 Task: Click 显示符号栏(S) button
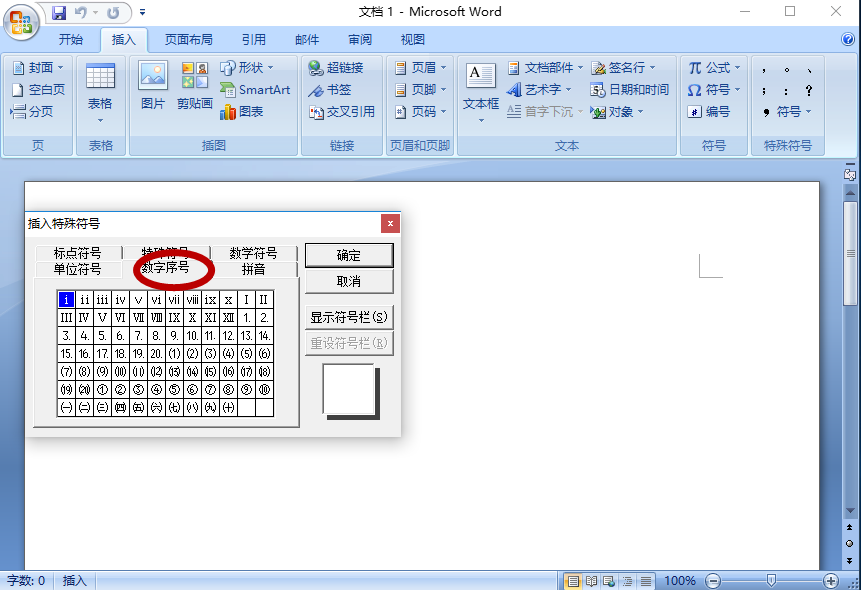349,317
